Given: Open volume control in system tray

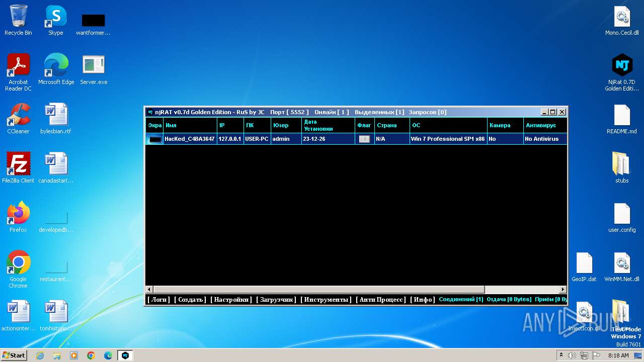Looking at the screenshot, I should 572,355.
